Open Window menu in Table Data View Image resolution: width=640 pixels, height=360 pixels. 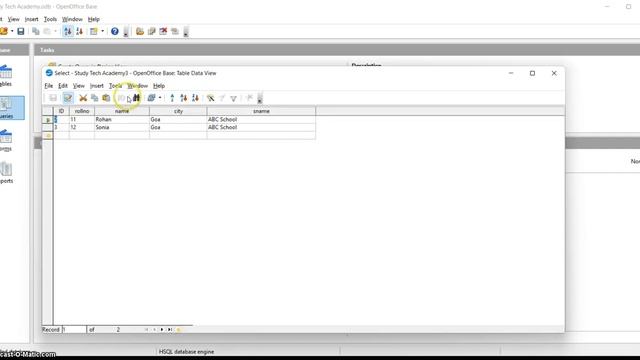coord(138,86)
